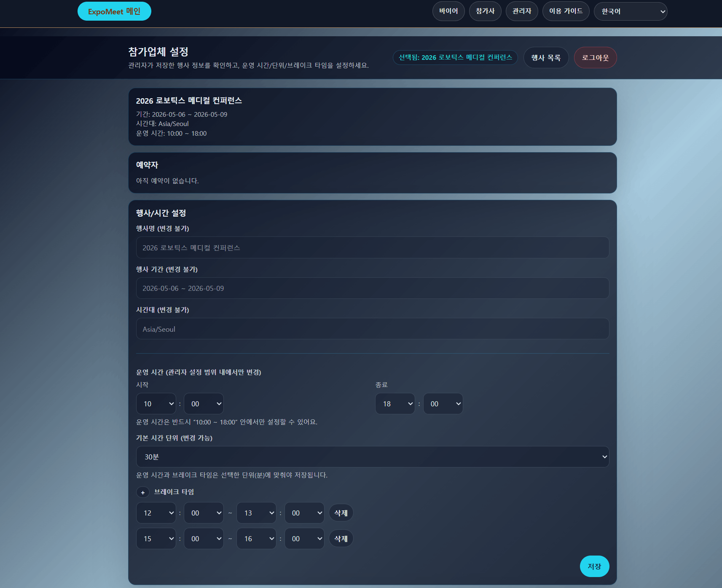Image resolution: width=722 pixels, height=588 pixels.
Task: Open the ExpoMeet 메인 home button
Action: (114, 11)
